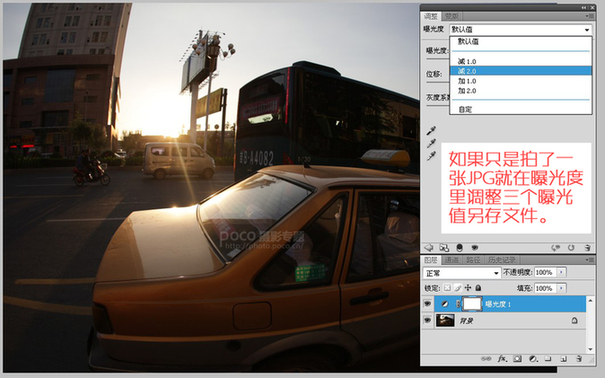Switch to the 历史记录 tab
The width and height of the screenshot is (605, 378).
pos(502,260)
